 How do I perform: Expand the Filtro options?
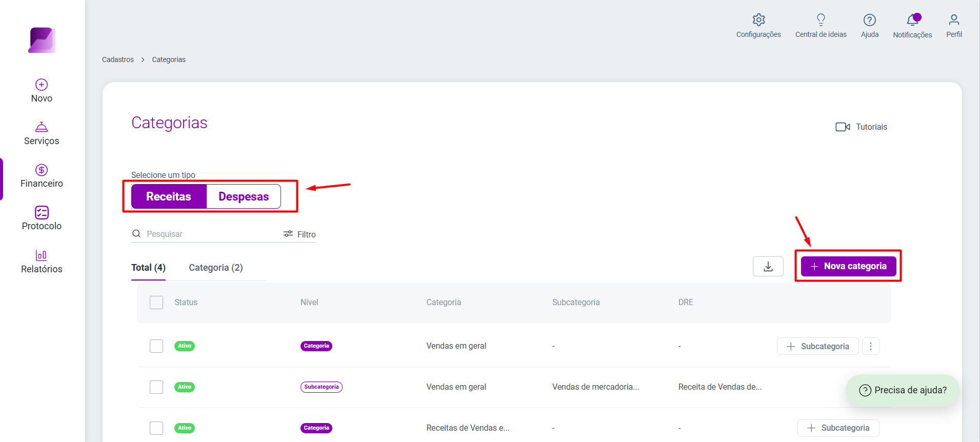click(x=299, y=234)
